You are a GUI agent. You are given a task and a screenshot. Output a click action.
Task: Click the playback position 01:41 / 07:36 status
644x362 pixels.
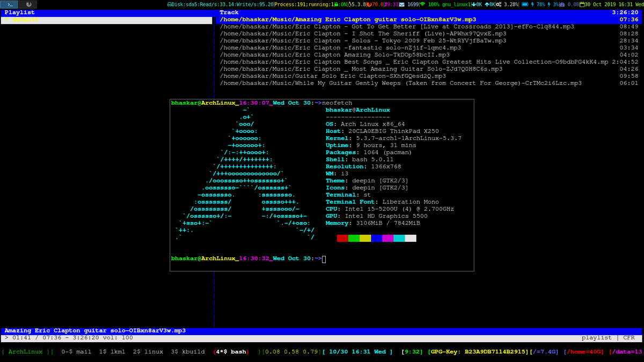click(x=69, y=338)
